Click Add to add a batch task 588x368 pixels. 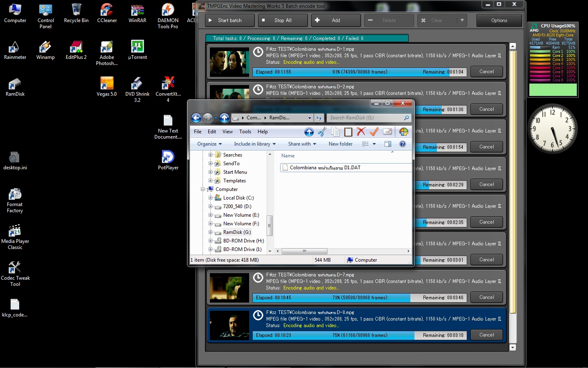pyautogui.click(x=336, y=20)
